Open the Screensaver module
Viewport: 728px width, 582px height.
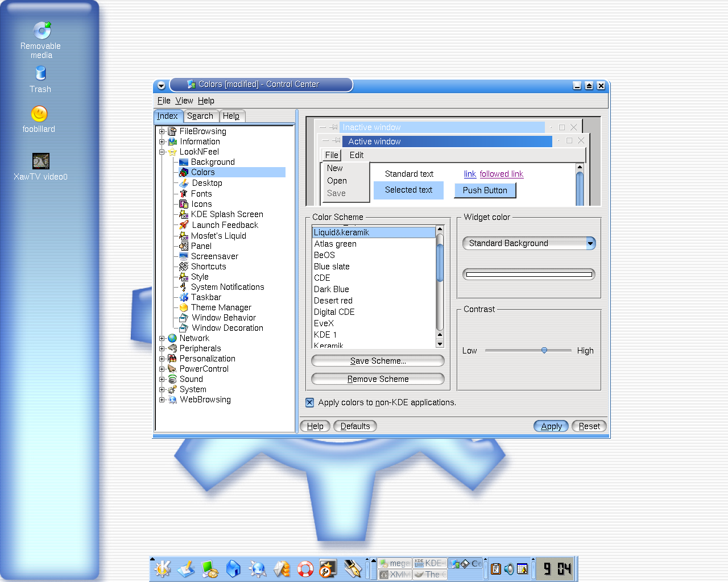[x=214, y=256]
